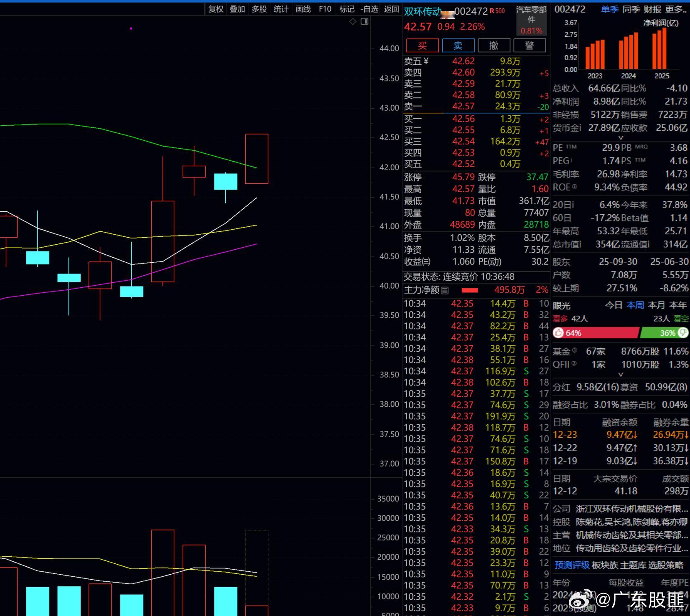690x616 pixels.
Task: Open the 标记 mark menu
Action: 347,9
